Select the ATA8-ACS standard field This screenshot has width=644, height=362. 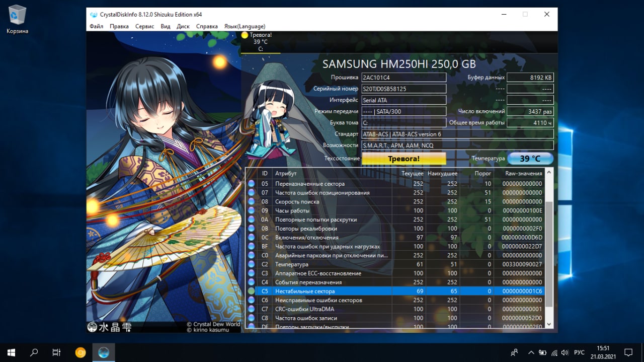pyautogui.click(x=458, y=134)
